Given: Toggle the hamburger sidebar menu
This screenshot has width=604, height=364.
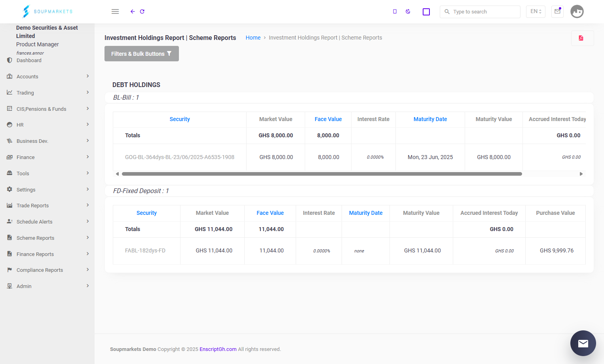Looking at the screenshot, I should pyautogui.click(x=115, y=11).
